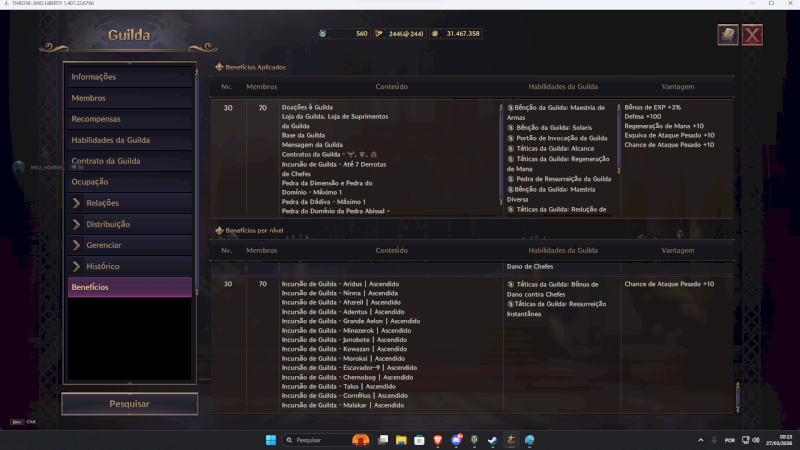This screenshot has width=800, height=450.
Task: Click "Incursão de Guilda - Chernobog | Ascendido"
Action: (347, 377)
